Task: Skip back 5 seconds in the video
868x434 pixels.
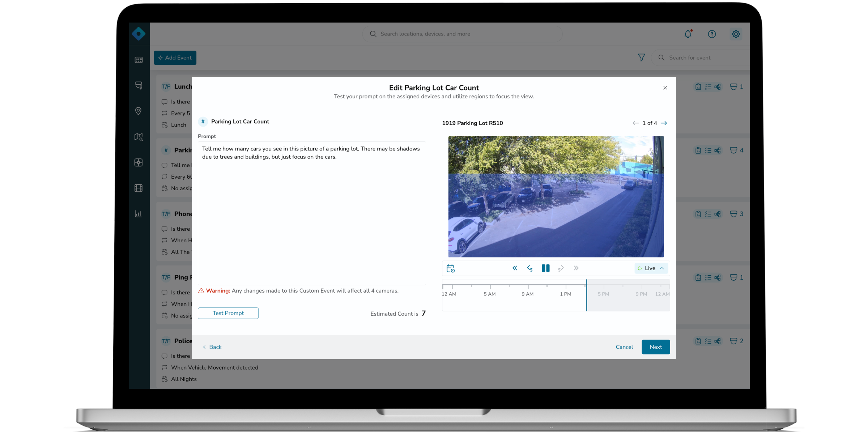Action: (530, 268)
